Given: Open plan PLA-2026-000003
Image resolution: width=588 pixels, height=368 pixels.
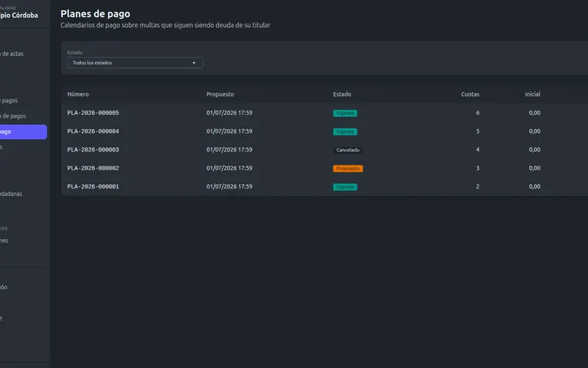Looking at the screenshot, I should (x=93, y=149).
